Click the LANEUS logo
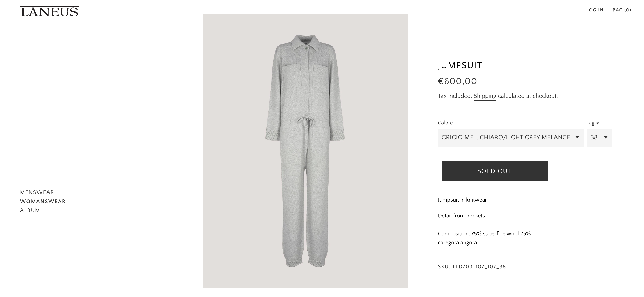 49,11
